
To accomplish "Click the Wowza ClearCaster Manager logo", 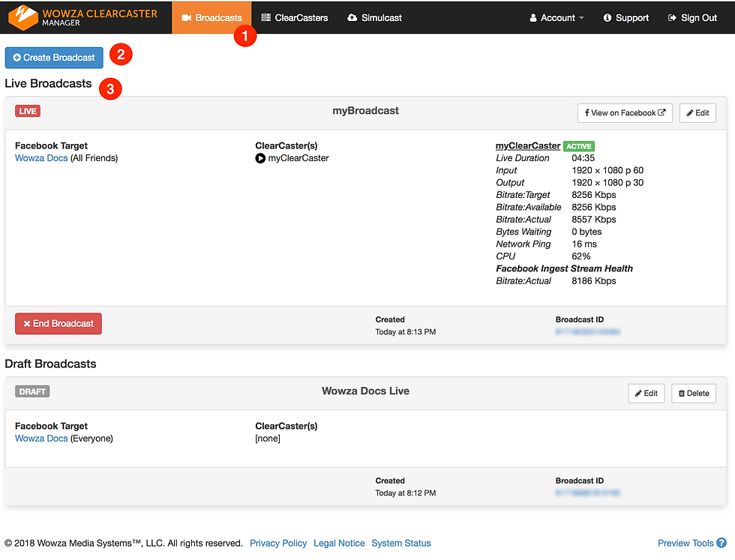I will 83,17.
